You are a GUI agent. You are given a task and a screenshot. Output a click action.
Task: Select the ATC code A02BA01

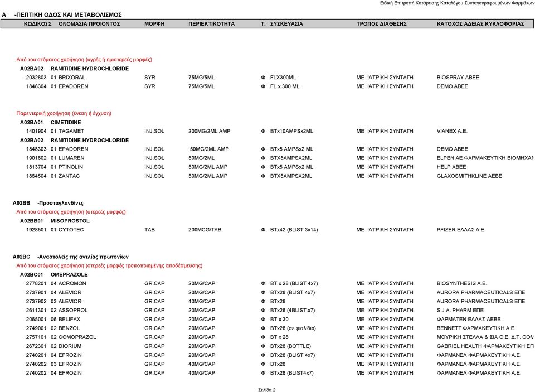pos(32,122)
